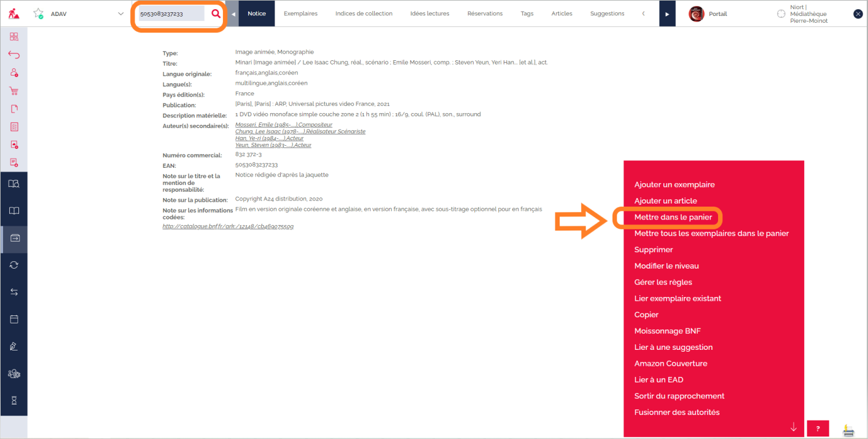
Task: Click the Portail avatar image
Action: pyautogui.click(x=696, y=14)
